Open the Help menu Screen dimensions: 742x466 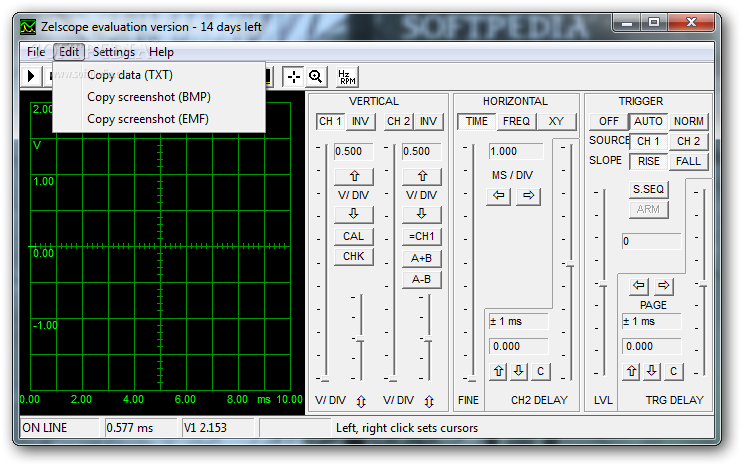(161, 52)
